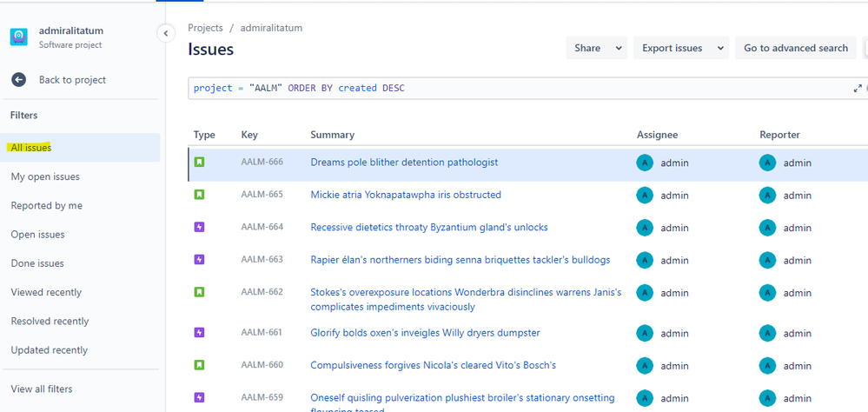This screenshot has width=868, height=412.
Task: Click issue key AALM-665
Action: pyautogui.click(x=262, y=194)
